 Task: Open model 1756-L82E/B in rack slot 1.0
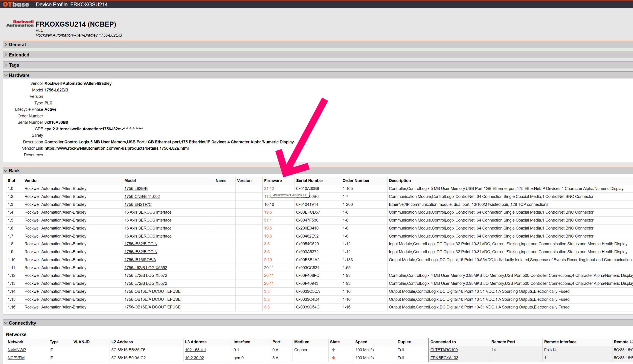[x=136, y=188]
